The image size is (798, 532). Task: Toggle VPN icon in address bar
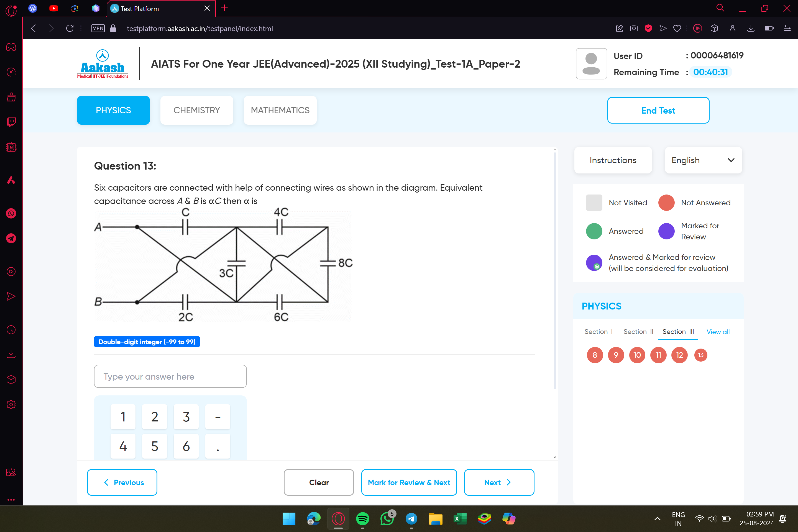coord(98,28)
